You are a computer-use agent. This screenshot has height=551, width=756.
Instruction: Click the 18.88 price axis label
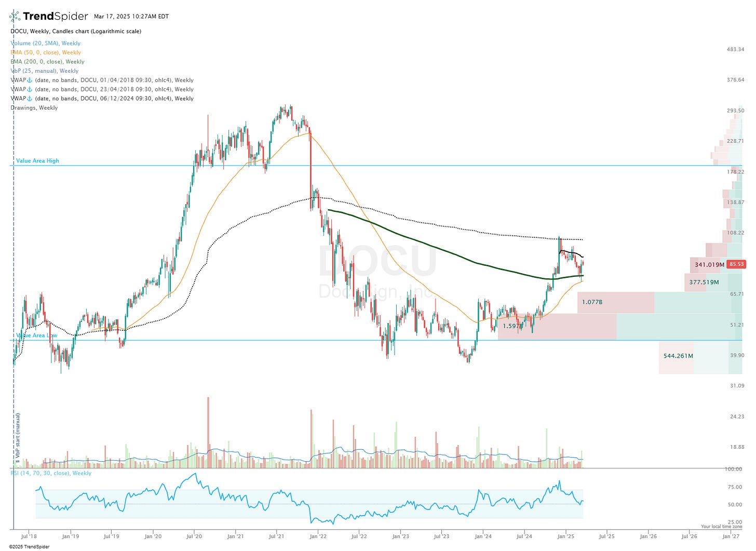[737, 447]
